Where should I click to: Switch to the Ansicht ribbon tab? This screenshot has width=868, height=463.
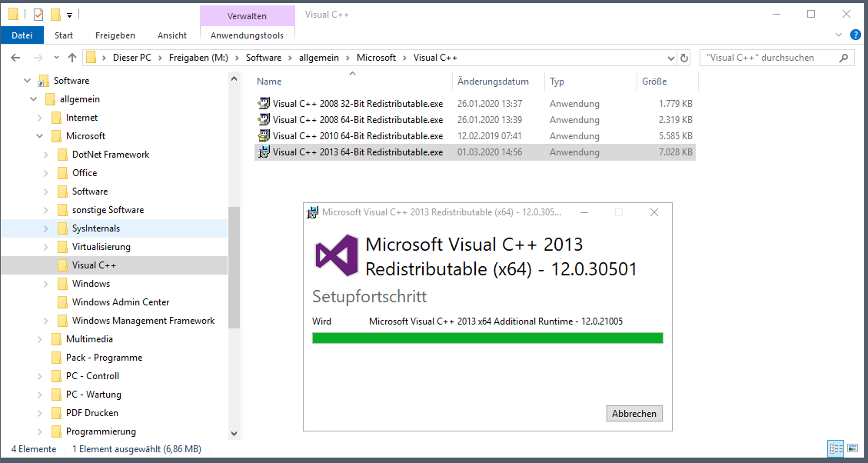pyautogui.click(x=172, y=35)
